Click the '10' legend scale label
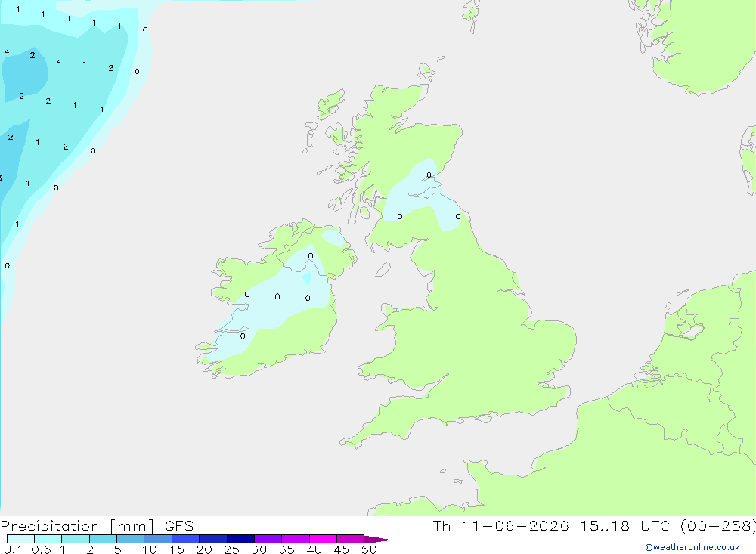Image resolution: width=756 pixels, height=554 pixels. point(150,549)
